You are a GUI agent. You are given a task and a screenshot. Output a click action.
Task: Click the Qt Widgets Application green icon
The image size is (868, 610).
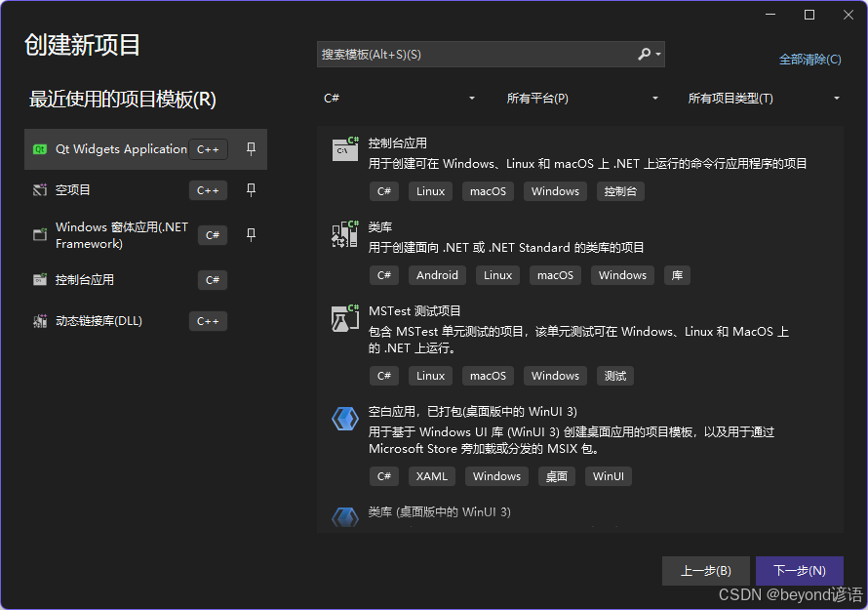(40, 149)
